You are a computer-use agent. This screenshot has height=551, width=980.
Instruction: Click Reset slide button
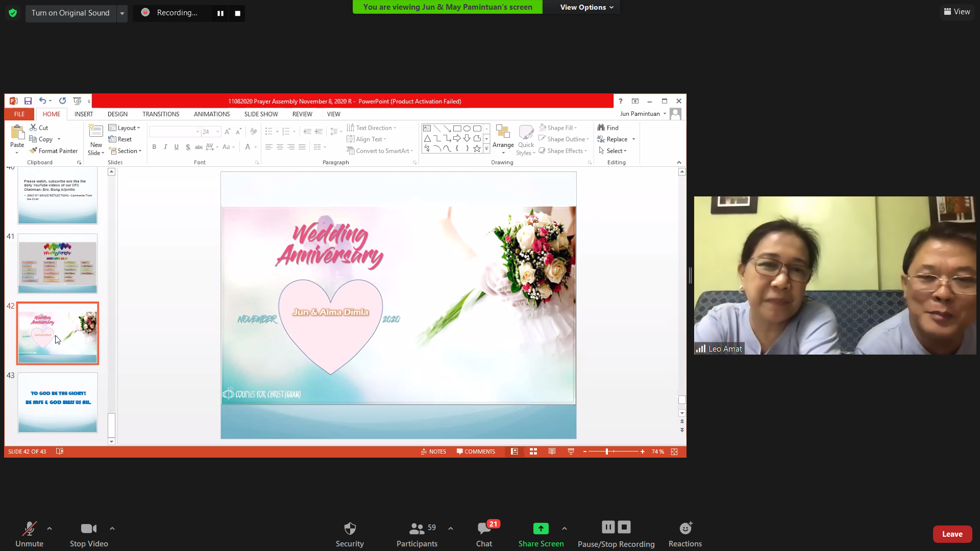120,139
